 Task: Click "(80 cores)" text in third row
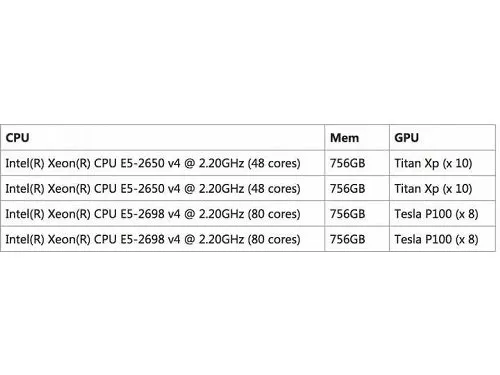[274, 214]
